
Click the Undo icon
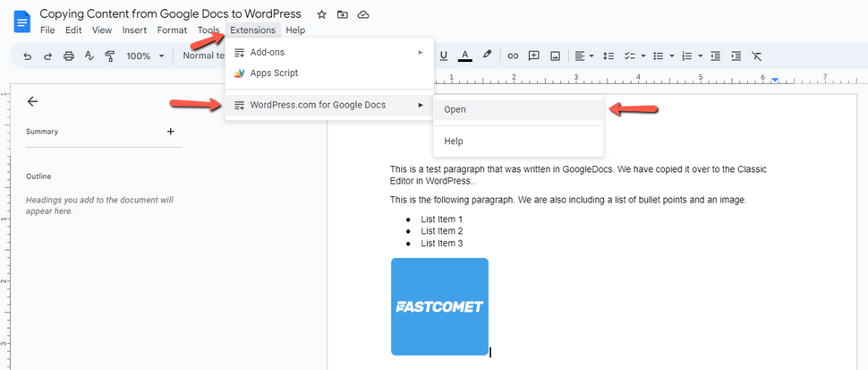pyautogui.click(x=27, y=56)
